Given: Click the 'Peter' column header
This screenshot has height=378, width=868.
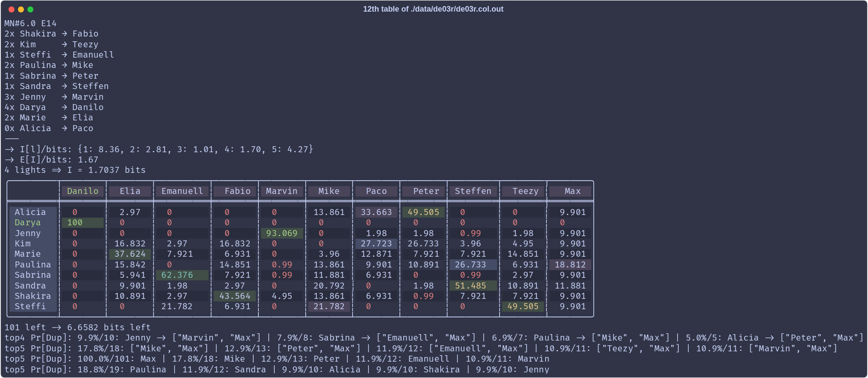Looking at the screenshot, I should [423, 191].
